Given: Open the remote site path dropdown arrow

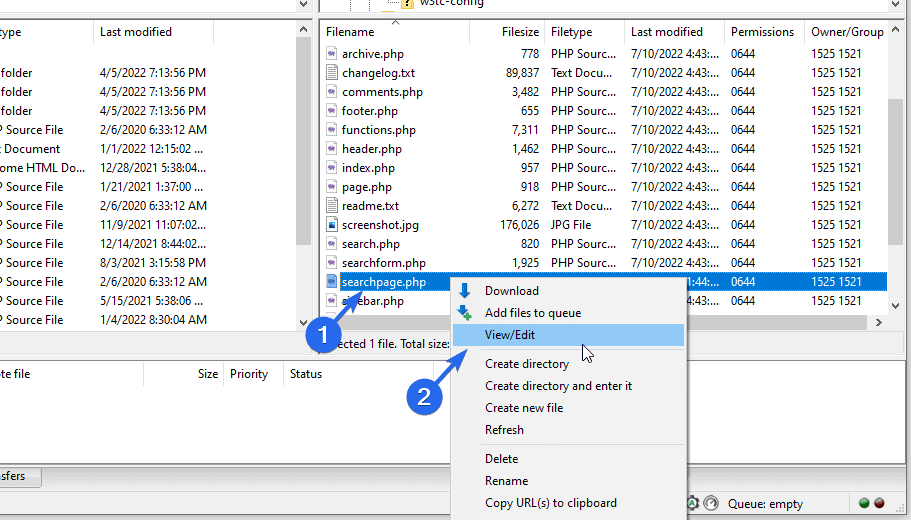Looking at the screenshot, I should [895, 4].
